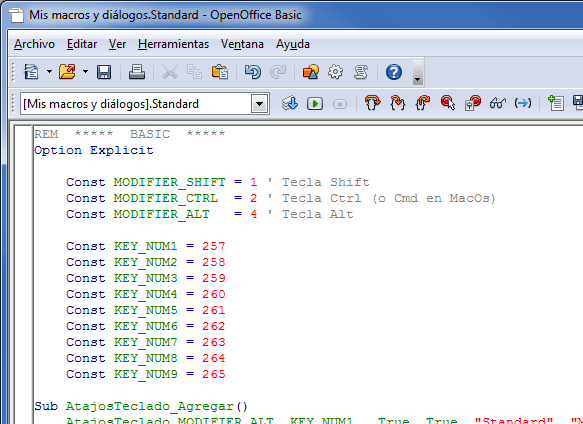Open Help with the question mark icon
This screenshot has height=424, width=583.
click(394, 72)
